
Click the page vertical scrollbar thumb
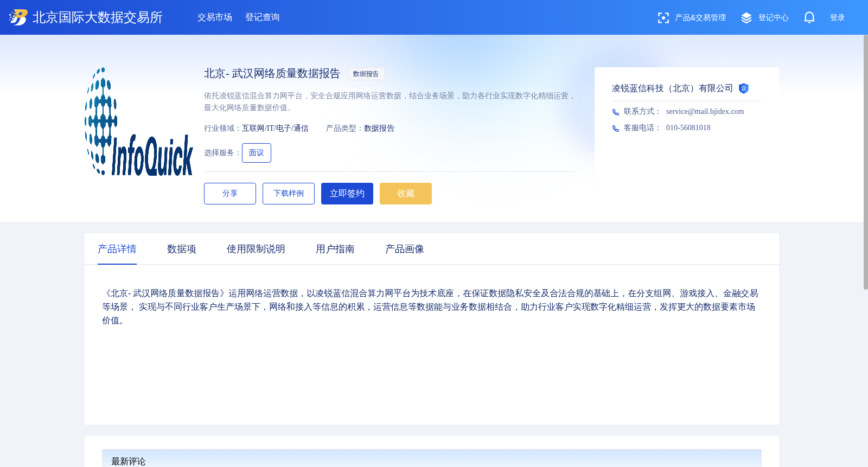866,162
